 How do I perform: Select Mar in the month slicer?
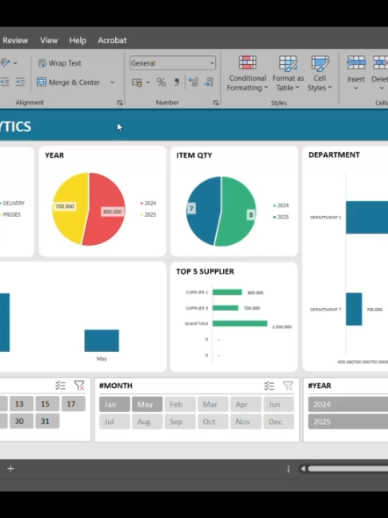tap(213, 404)
